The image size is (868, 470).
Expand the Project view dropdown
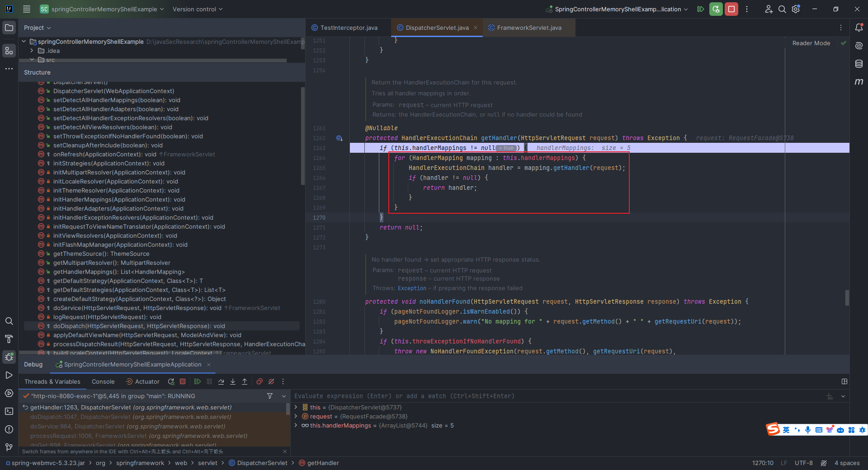pyautogui.click(x=38, y=28)
